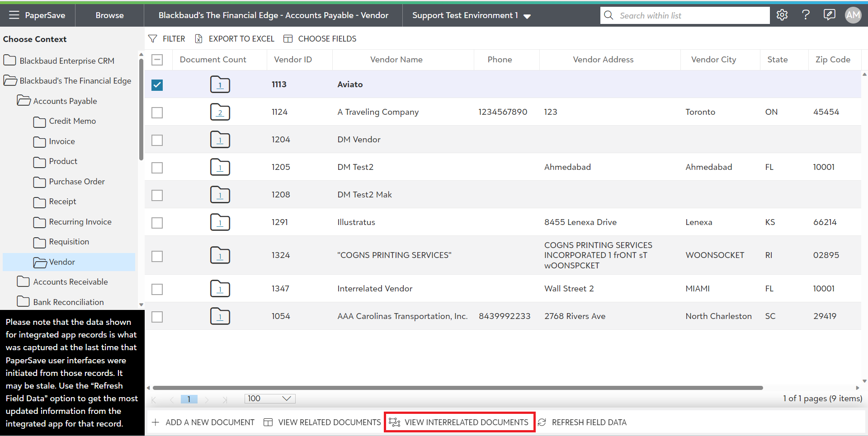The width and height of the screenshot is (868, 436).
Task: Select the Invoice context folder
Action: tap(62, 141)
